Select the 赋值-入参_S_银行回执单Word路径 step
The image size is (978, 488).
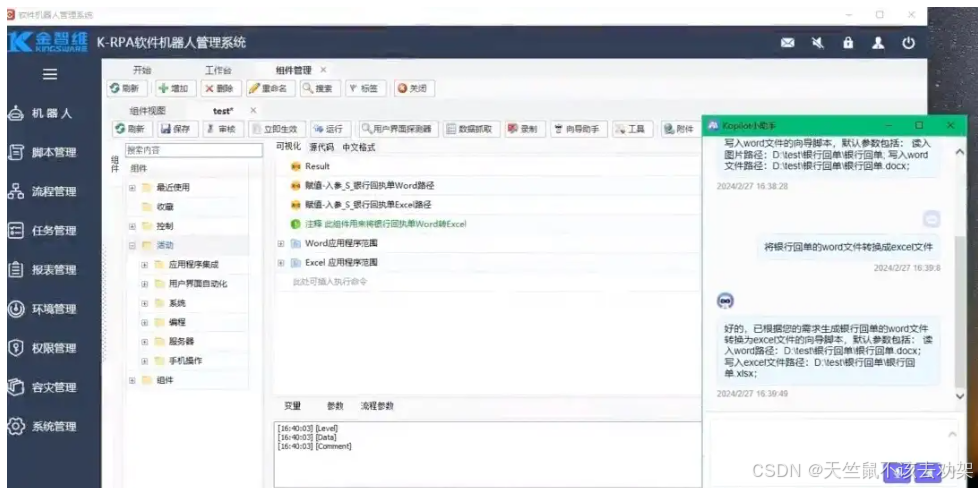[488, 185]
